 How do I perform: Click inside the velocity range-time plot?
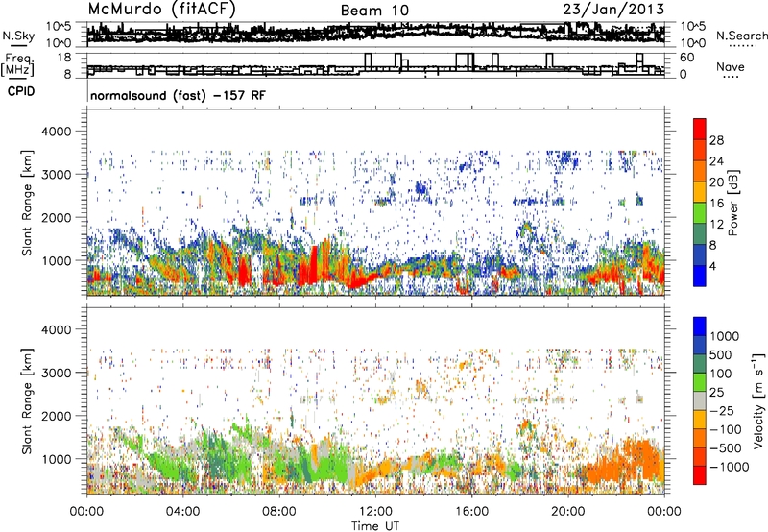(375, 400)
